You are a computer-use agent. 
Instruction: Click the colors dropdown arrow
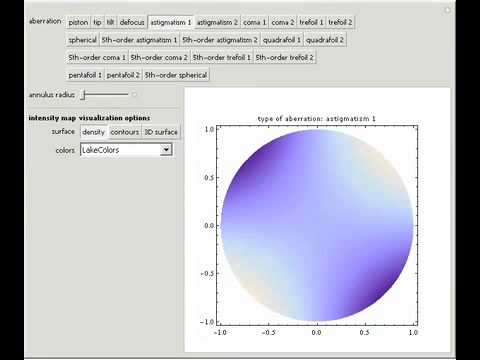[x=166, y=150]
